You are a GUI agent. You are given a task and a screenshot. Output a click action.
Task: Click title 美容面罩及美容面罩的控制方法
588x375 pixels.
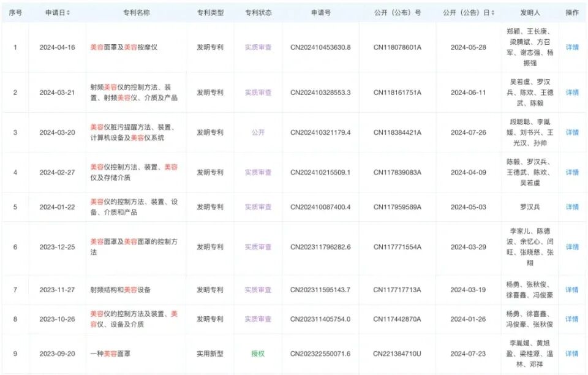coord(134,247)
